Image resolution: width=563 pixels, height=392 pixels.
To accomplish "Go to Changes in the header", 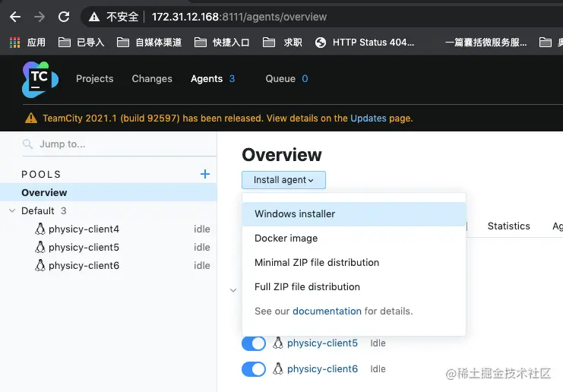I will coord(152,78).
